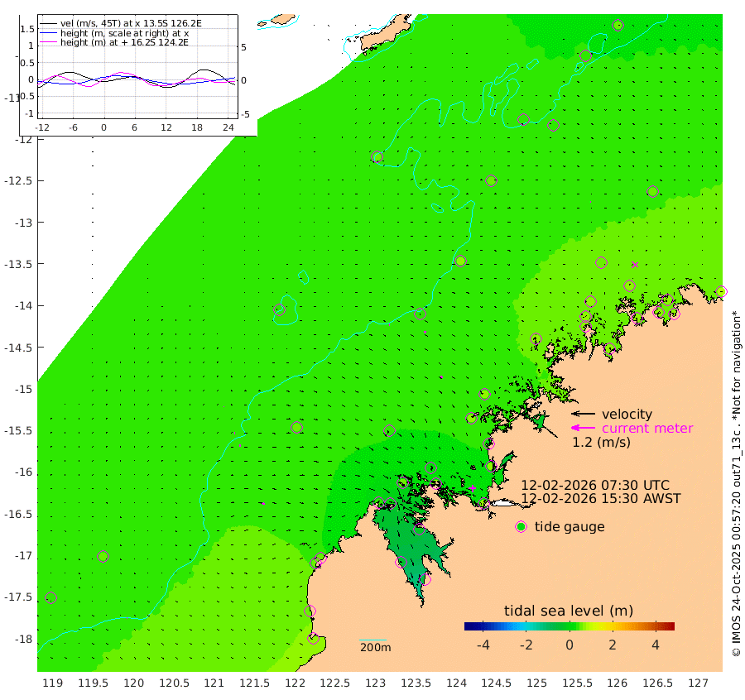
Task: Click the longitude axis label '122.5'
Action: pyautogui.click(x=335, y=683)
